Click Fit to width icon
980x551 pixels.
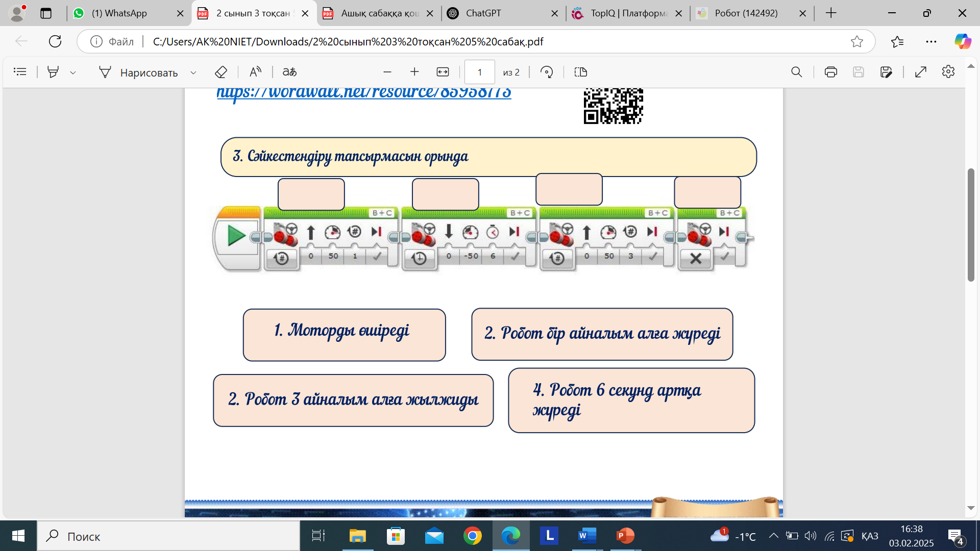pyautogui.click(x=443, y=72)
